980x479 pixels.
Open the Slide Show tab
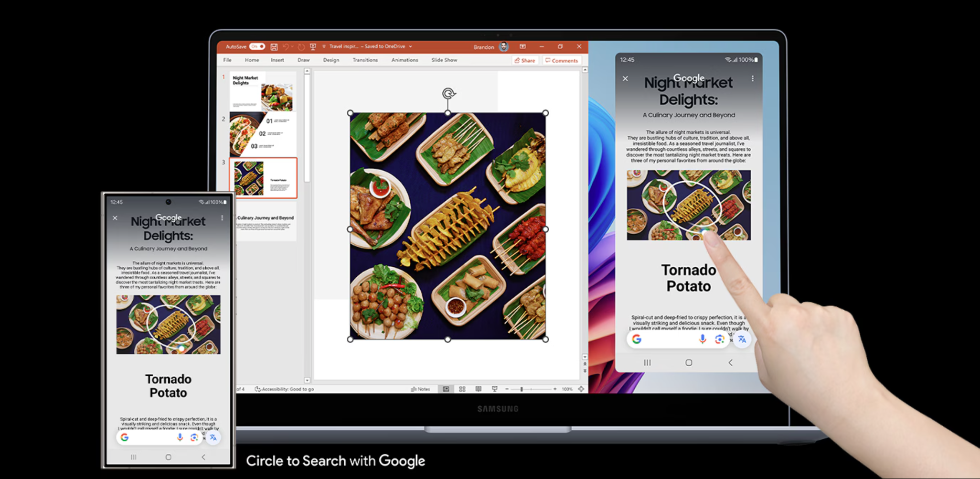[444, 60]
